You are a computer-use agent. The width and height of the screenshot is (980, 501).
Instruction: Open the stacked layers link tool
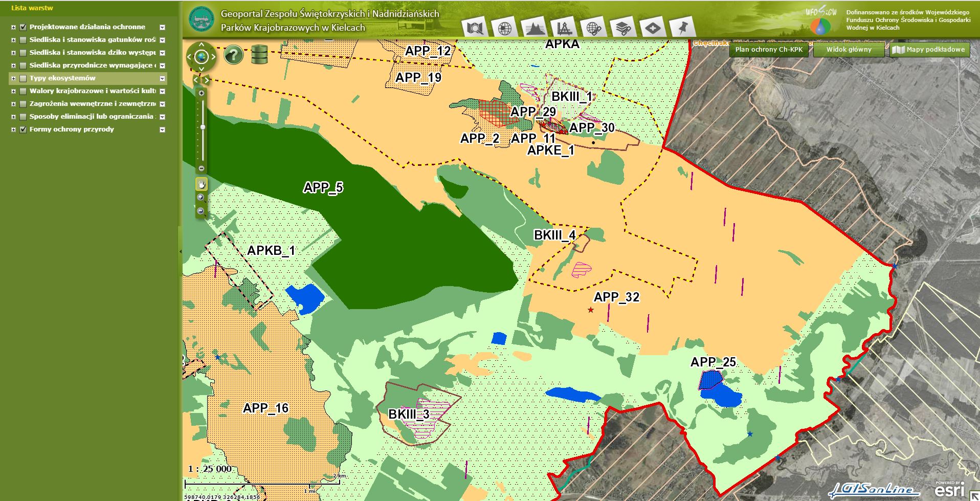click(622, 28)
